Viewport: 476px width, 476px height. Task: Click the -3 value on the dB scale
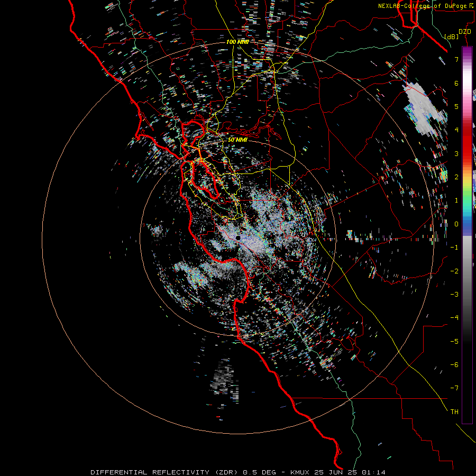pyautogui.click(x=454, y=294)
